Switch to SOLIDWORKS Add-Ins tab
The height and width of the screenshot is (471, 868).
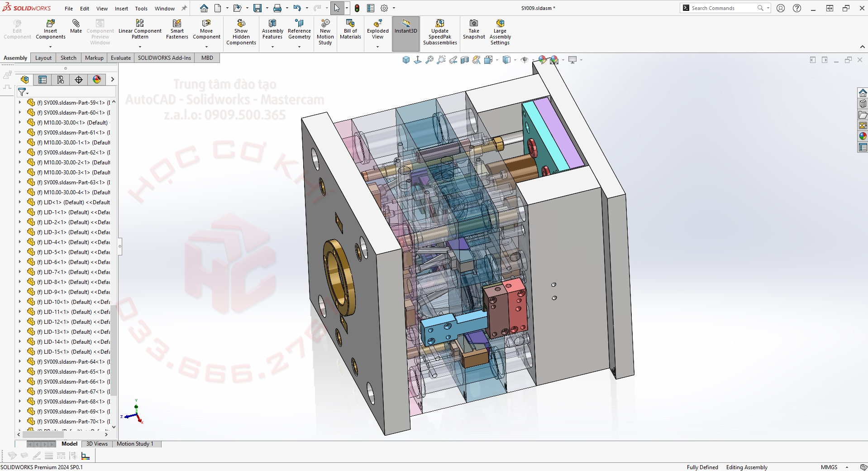tap(164, 58)
